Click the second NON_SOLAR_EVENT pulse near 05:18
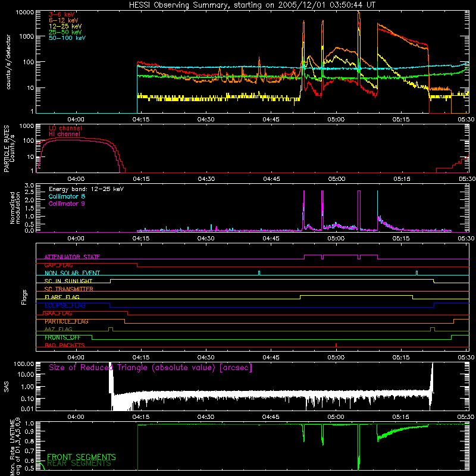 click(x=416, y=273)
